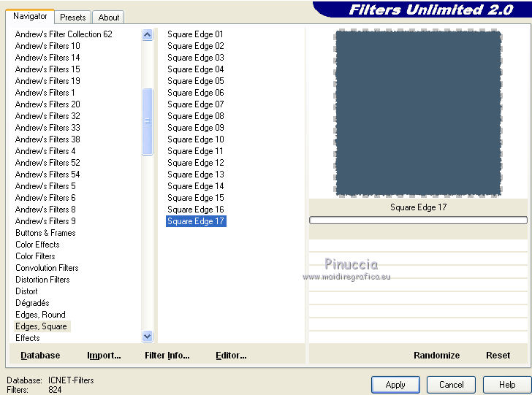Image resolution: width=532 pixels, height=395 pixels.
Task: Choose the Square Edge 13 filter
Action: (x=195, y=175)
